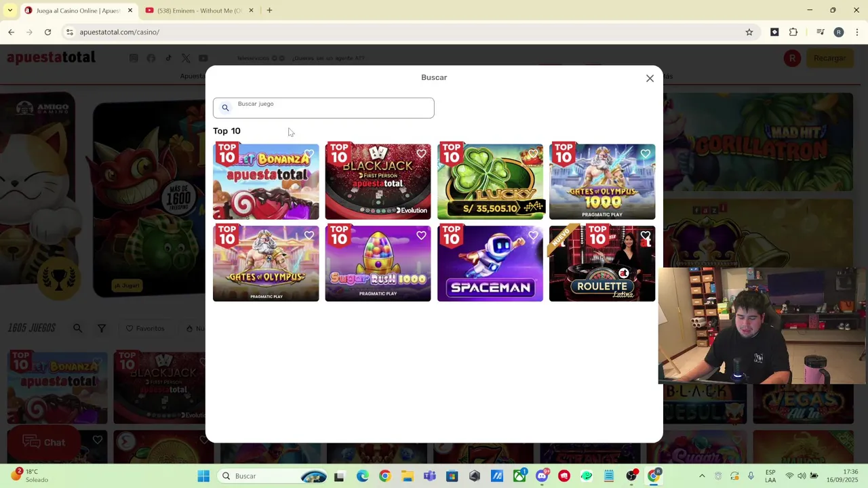Open Discord from taskbar

pyautogui.click(x=542, y=476)
